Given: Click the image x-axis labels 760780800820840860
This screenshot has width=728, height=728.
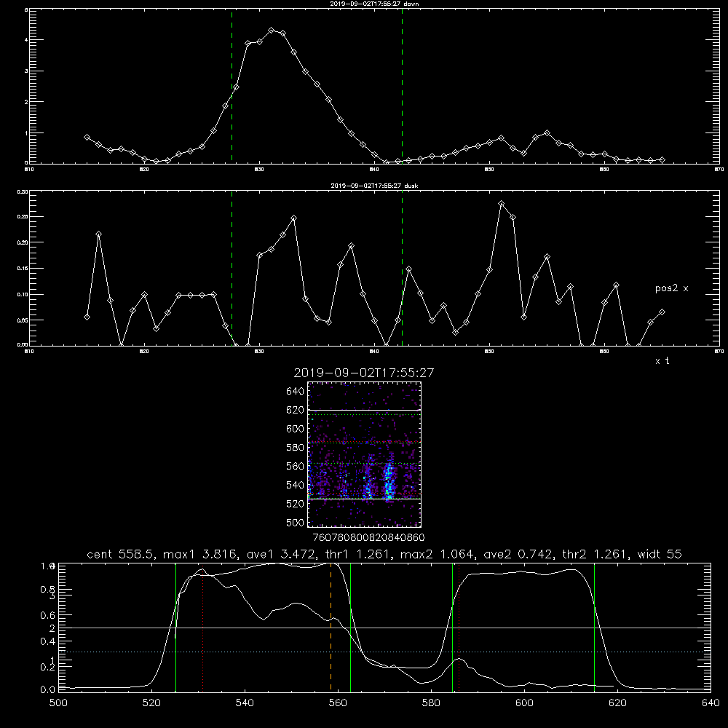Looking at the screenshot, I should pyautogui.click(x=369, y=537).
